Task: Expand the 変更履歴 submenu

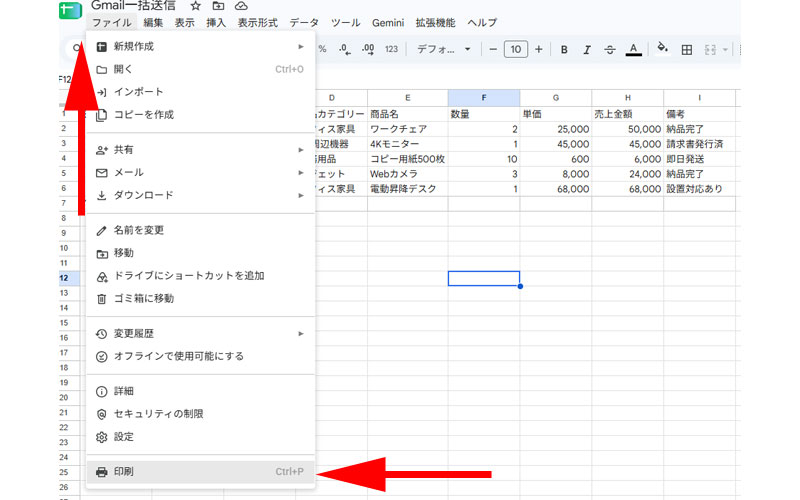Action: [x=201, y=334]
